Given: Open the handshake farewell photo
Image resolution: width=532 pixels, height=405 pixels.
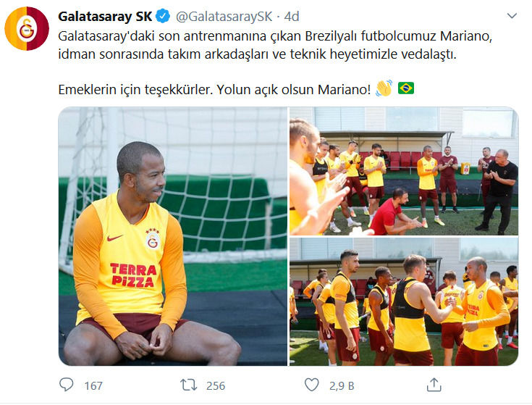Looking at the screenshot, I should (x=404, y=302).
